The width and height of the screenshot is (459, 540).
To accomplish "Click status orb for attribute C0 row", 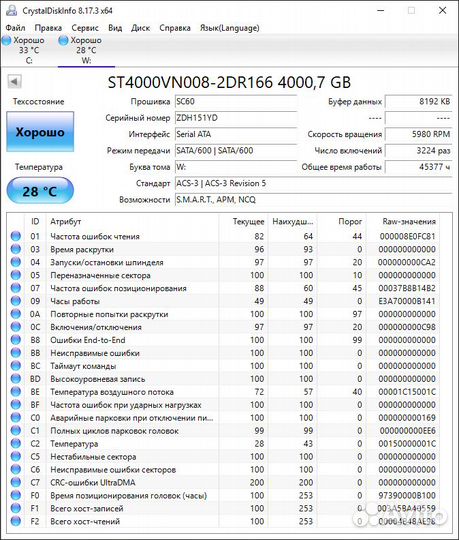I will click(x=16, y=418).
